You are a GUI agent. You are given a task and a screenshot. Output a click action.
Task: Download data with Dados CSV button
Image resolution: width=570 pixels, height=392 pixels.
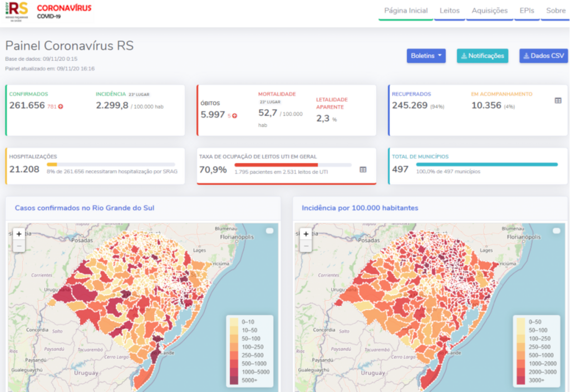(x=543, y=56)
